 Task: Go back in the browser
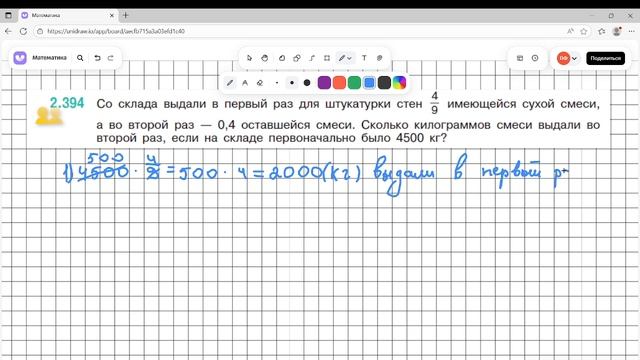[x=8, y=31]
